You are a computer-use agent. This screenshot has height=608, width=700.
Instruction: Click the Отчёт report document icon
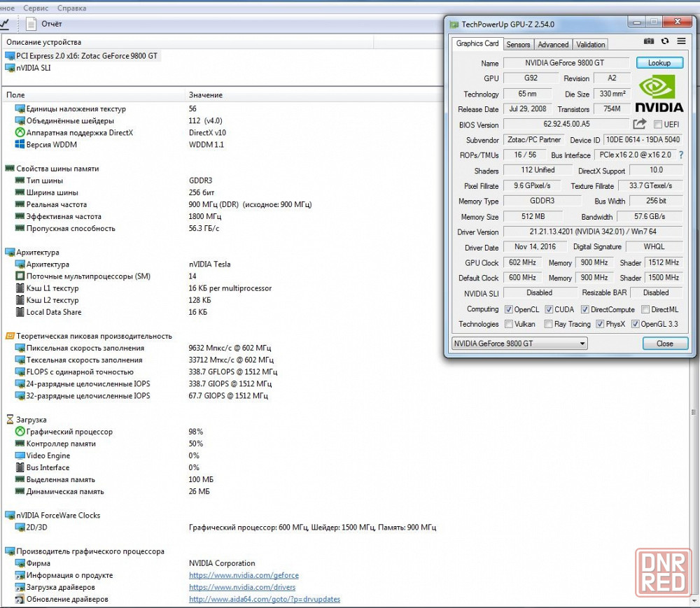click(31, 24)
